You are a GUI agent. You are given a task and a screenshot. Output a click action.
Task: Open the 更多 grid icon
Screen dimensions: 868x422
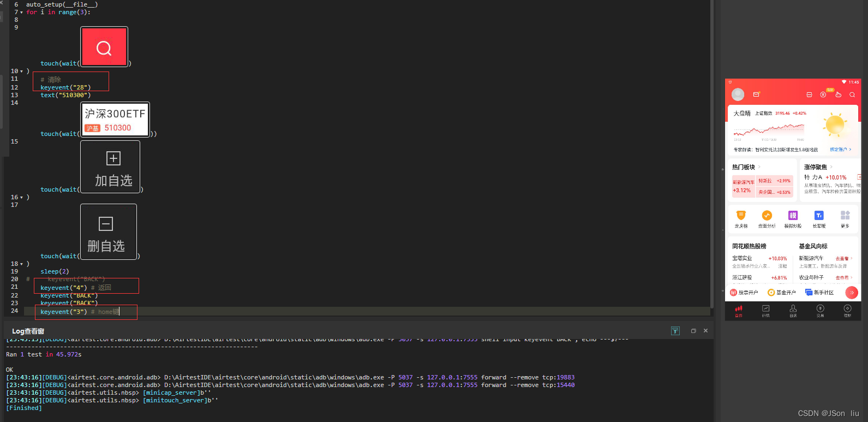click(x=845, y=219)
